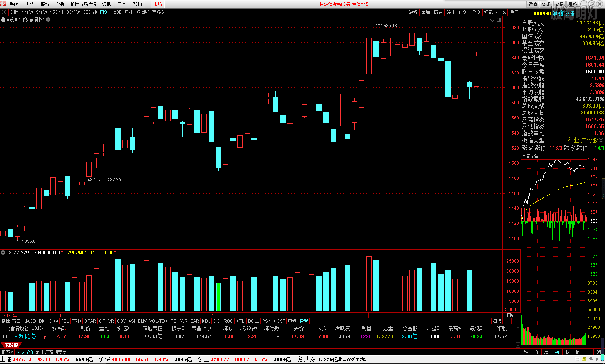
Task: Click the TDX app logo icon
Action: pyautogui.click(x=3, y=4)
